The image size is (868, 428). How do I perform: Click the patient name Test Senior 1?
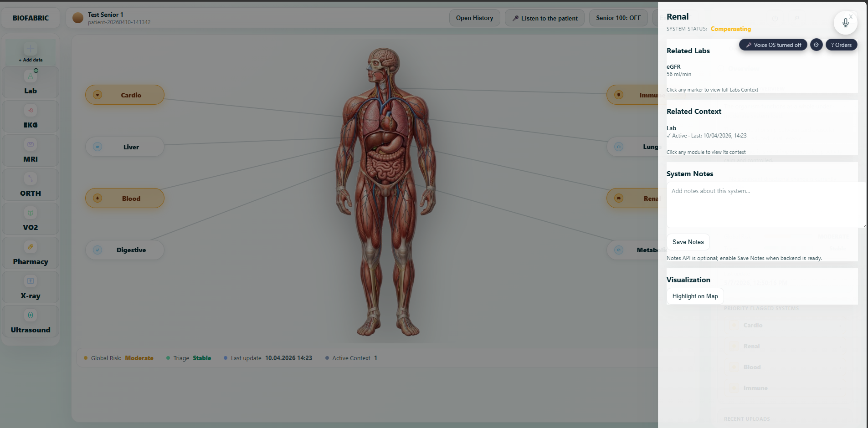coord(105,15)
